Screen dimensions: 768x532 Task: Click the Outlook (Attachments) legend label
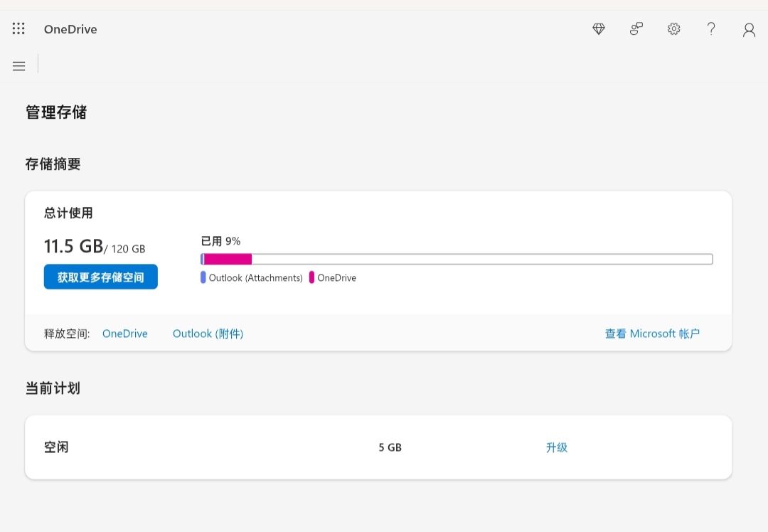[256, 278]
